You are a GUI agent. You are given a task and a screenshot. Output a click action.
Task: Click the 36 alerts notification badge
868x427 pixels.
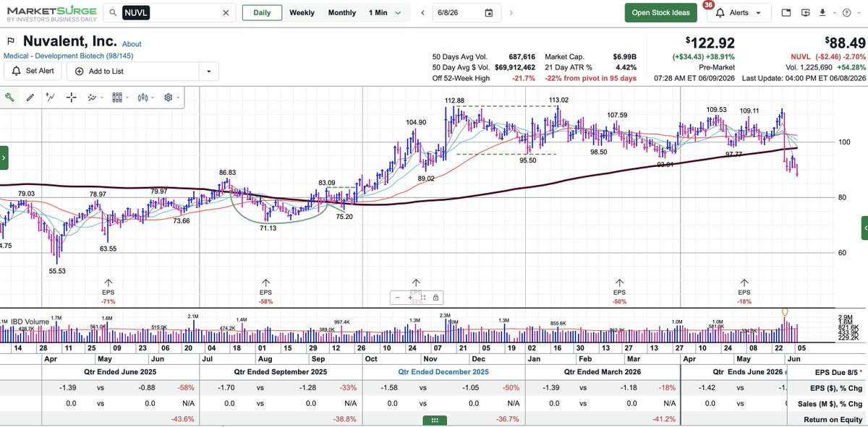pos(708,4)
